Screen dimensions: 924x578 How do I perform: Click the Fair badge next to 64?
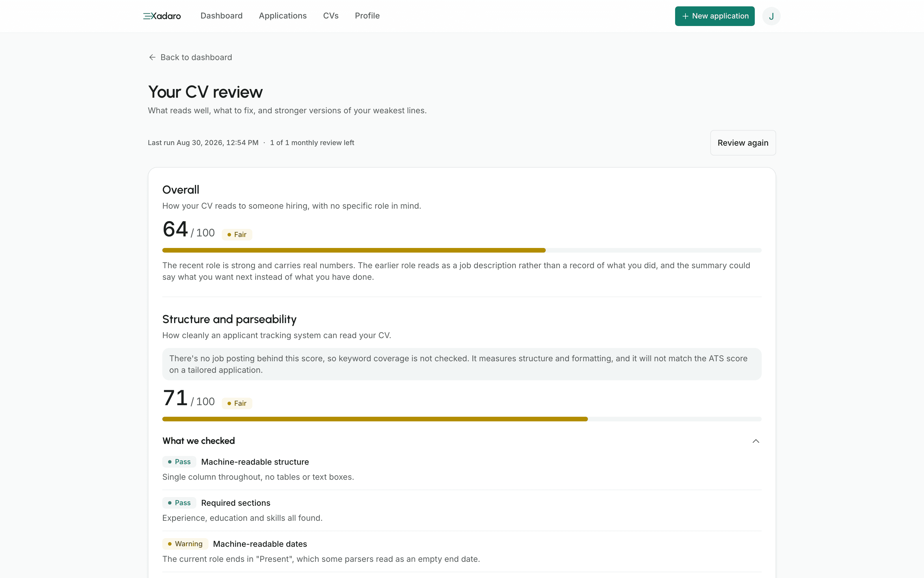[x=237, y=234]
